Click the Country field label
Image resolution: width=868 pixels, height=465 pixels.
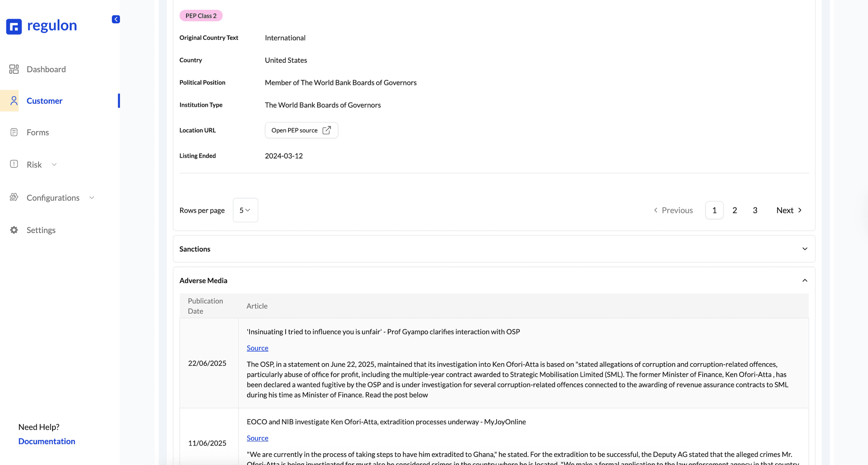(x=190, y=60)
